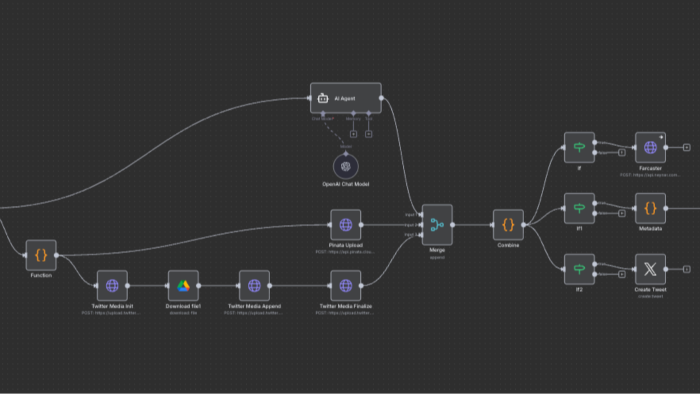Open the OpenAI Chat Model node
Screen dimensions: 700x394
point(346,166)
